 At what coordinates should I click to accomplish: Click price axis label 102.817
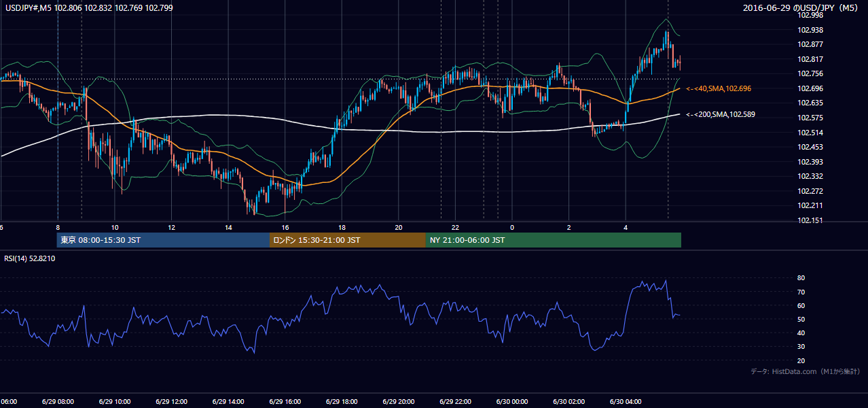click(810, 59)
